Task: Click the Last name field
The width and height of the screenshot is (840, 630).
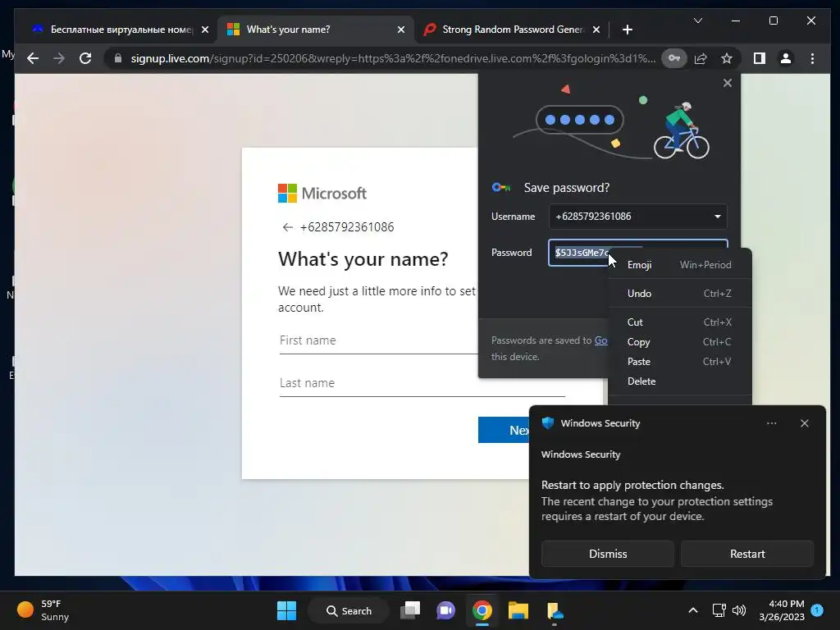Action: tap(422, 383)
